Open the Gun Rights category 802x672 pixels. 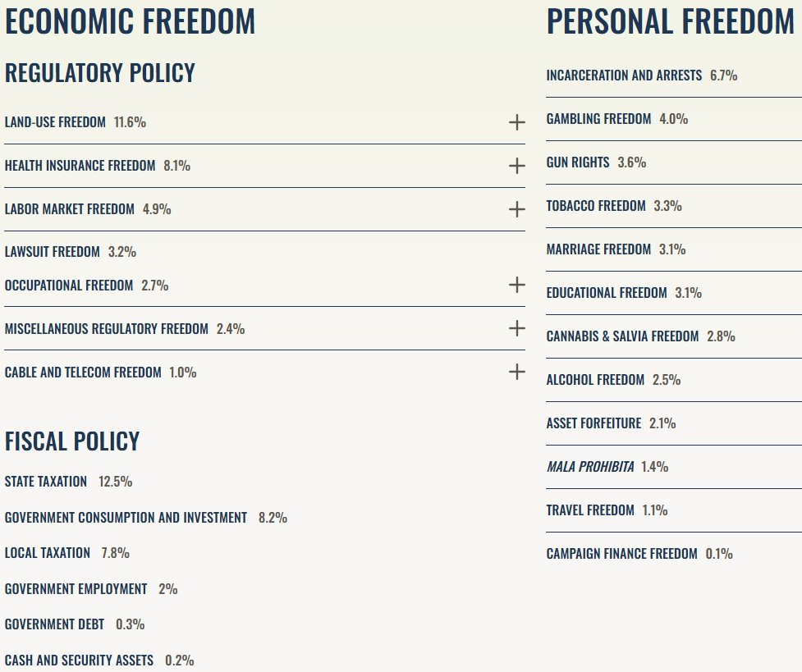(578, 162)
